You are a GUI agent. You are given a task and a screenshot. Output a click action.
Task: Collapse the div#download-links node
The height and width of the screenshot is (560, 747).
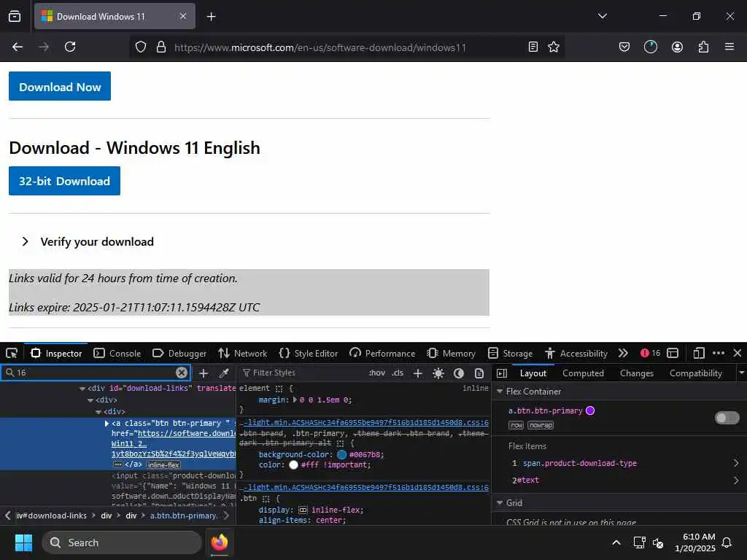tap(82, 389)
